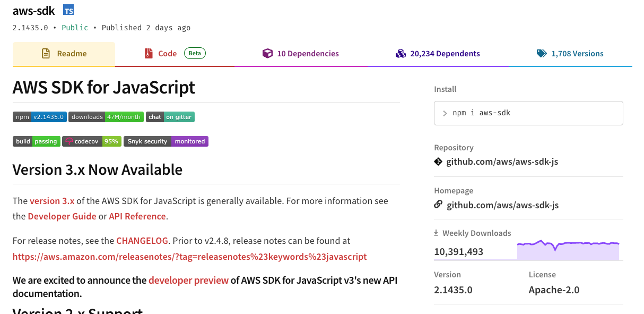This screenshot has height=314, width=644.
Task: Open the 20,234 Dependents tab
Action: point(438,54)
